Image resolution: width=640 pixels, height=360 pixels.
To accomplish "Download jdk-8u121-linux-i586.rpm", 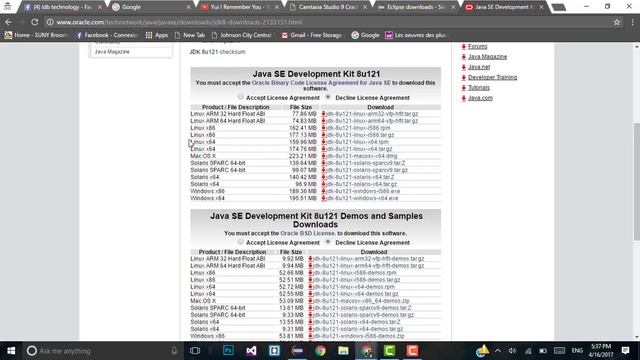I will click(358, 128).
